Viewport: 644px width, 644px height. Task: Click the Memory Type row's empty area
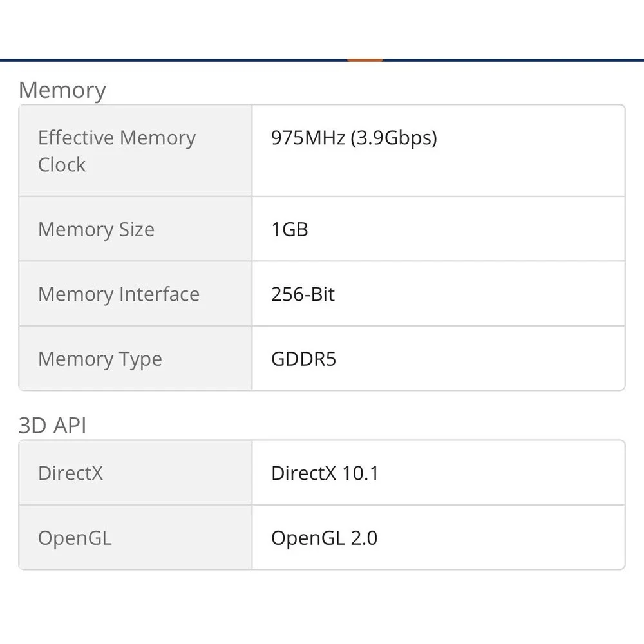pyautogui.click(x=480, y=359)
